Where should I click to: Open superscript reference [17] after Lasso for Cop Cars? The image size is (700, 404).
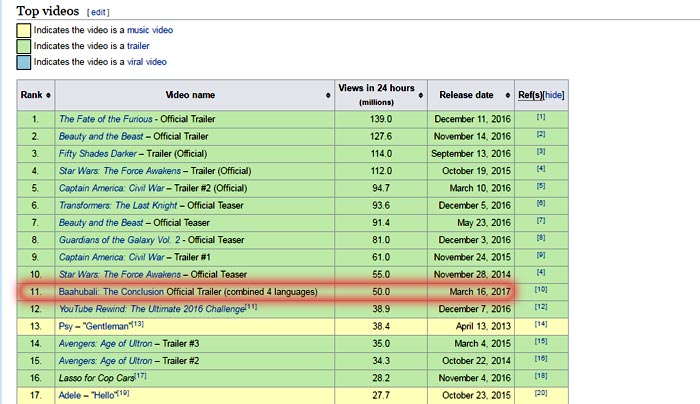pos(141,375)
